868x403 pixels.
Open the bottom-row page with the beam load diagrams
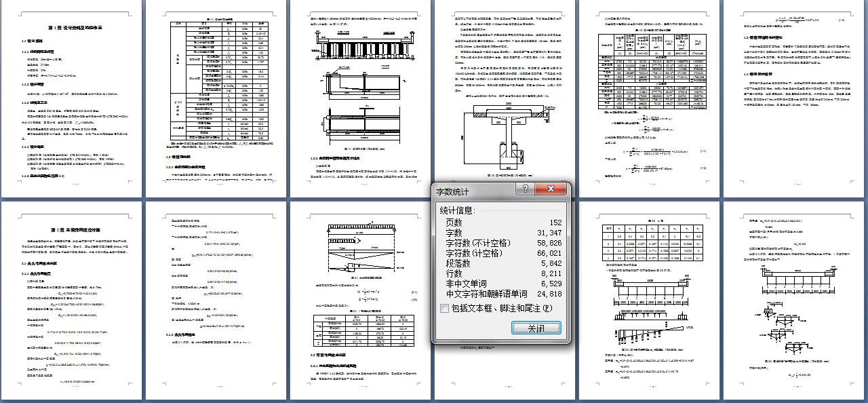point(361,301)
